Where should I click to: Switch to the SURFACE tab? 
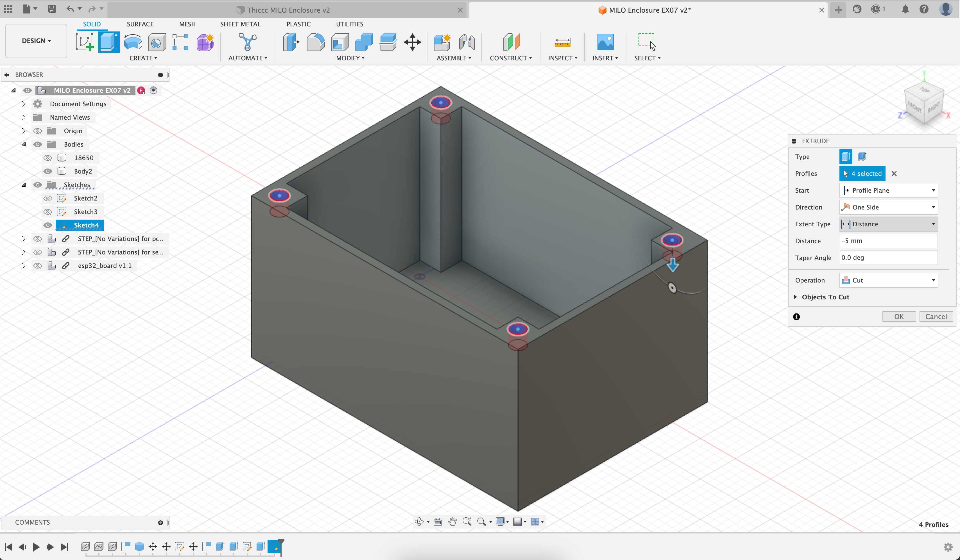140,24
